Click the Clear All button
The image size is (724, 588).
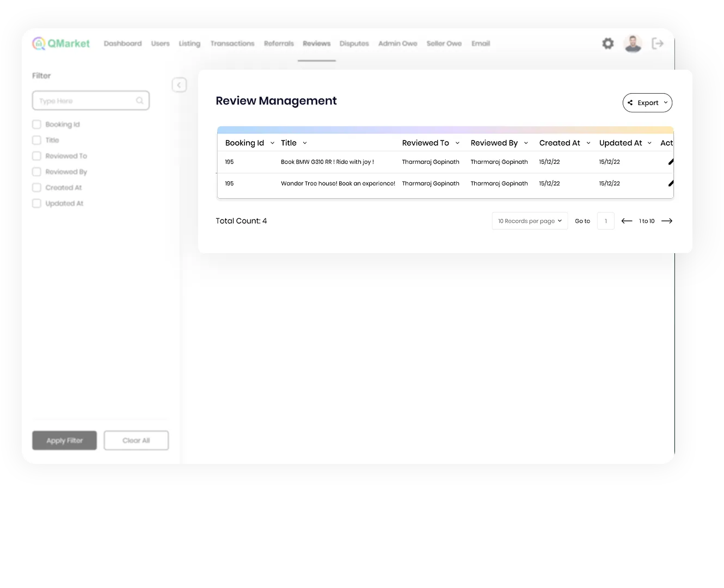point(136,440)
